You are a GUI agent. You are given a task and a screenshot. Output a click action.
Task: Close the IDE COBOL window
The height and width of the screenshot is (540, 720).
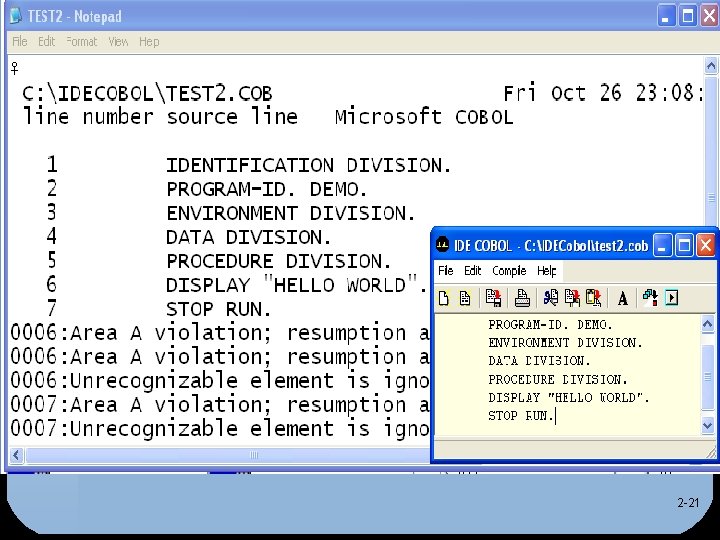(x=706, y=245)
